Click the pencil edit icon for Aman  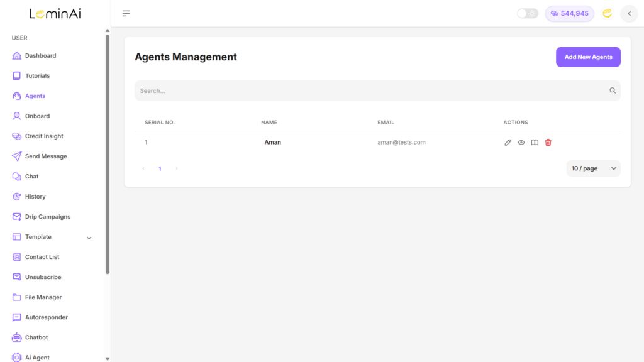pos(508,143)
